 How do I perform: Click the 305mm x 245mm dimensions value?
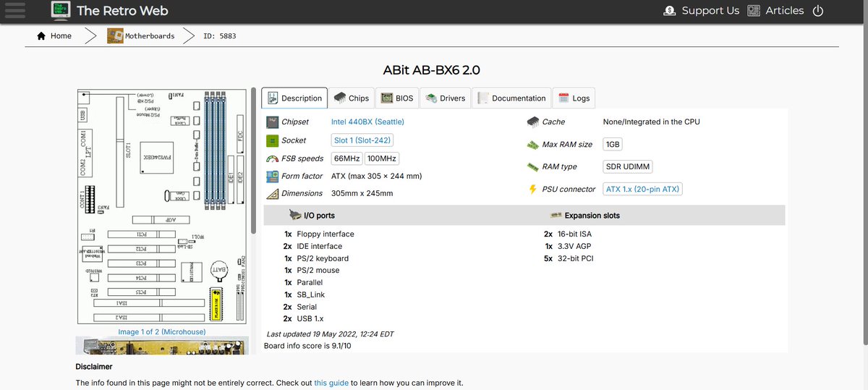(x=362, y=193)
